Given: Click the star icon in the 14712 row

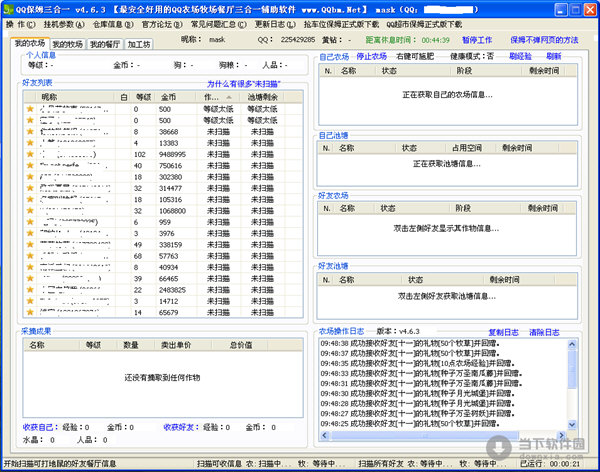Looking at the screenshot, I should point(30,301).
